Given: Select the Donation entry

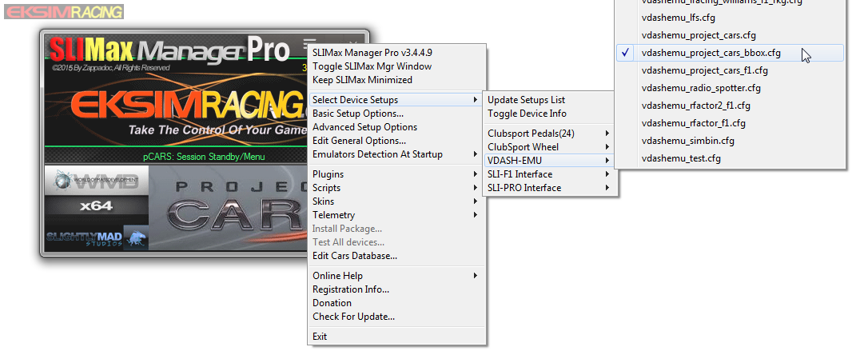Looking at the screenshot, I should click(397, 303).
